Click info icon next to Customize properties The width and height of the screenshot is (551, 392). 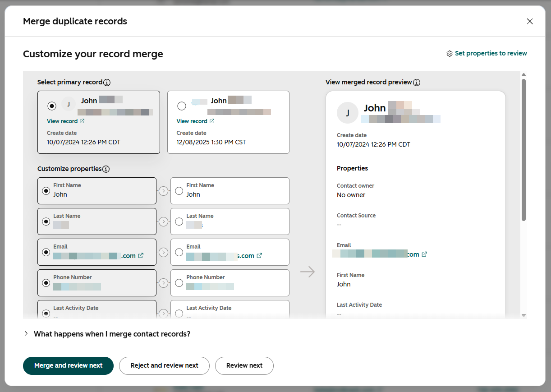tap(106, 169)
